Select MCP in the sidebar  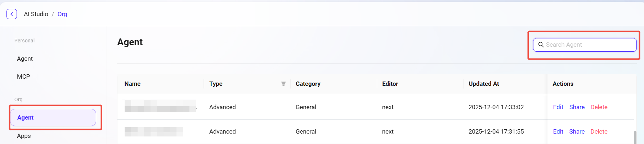(x=23, y=76)
